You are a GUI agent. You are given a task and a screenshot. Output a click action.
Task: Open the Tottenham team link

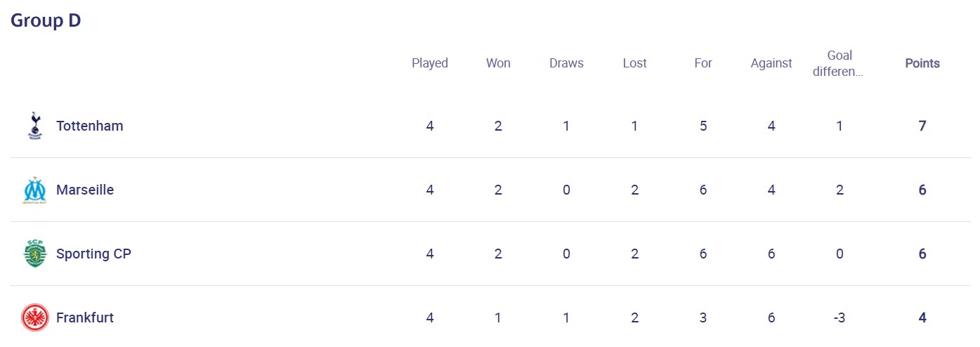pyautogui.click(x=89, y=126)
